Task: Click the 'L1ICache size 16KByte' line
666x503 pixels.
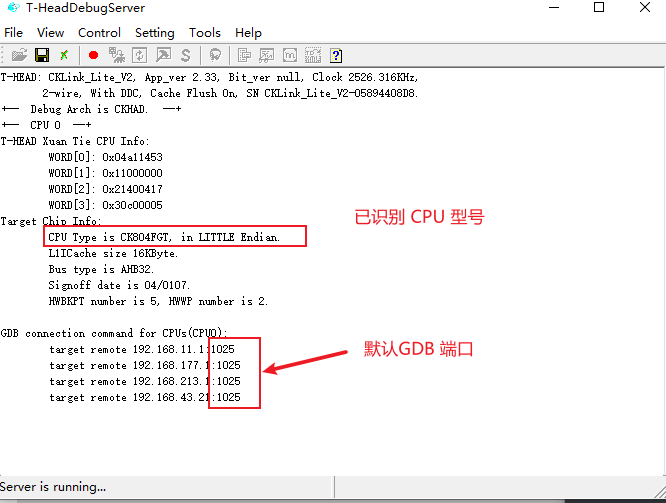Action: point(113,253)
